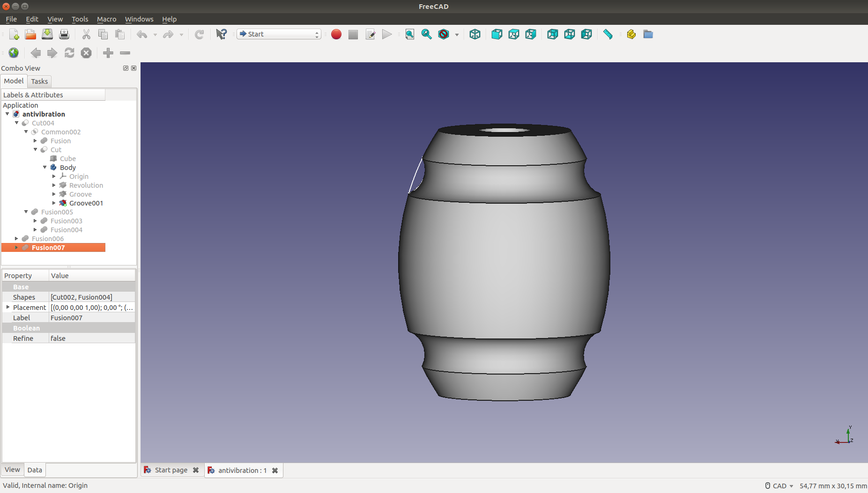This screenshot has height=493, width=868.
Task: Click the save document icon
Action: pyautogui.click(x=47, y=34)
